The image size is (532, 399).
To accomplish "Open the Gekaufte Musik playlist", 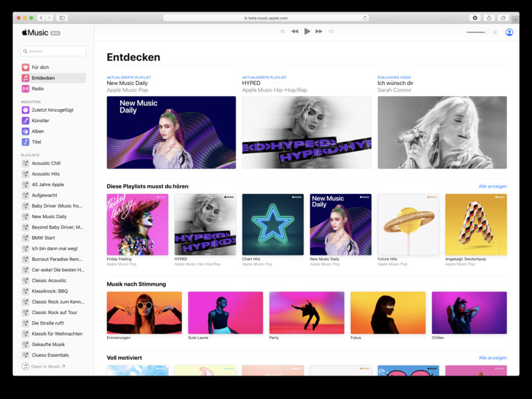I will [53, 344].
